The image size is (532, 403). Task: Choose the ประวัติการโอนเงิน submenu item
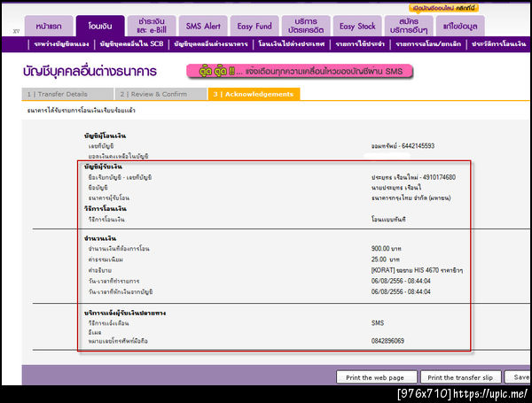click(x=498, y=44)
